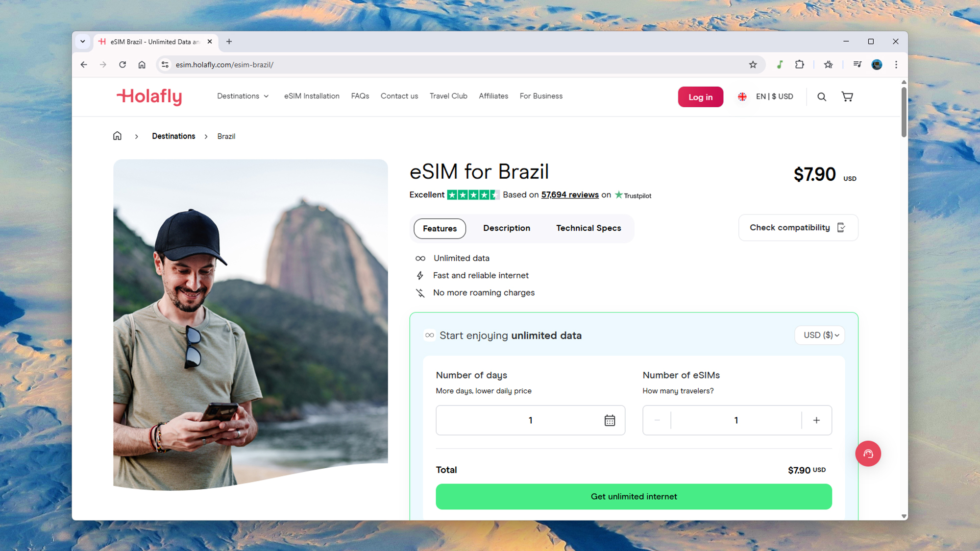980x551 pixels.
Task: Open the USD ($) currency dropdown
Action: tap(820, 335)
